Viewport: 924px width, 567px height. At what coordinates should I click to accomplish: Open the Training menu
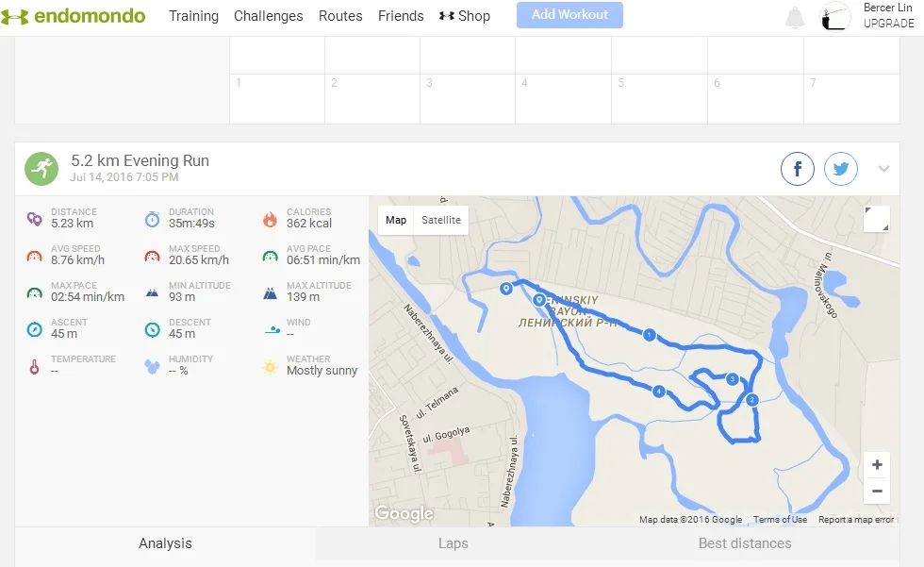tap(193, 16)
